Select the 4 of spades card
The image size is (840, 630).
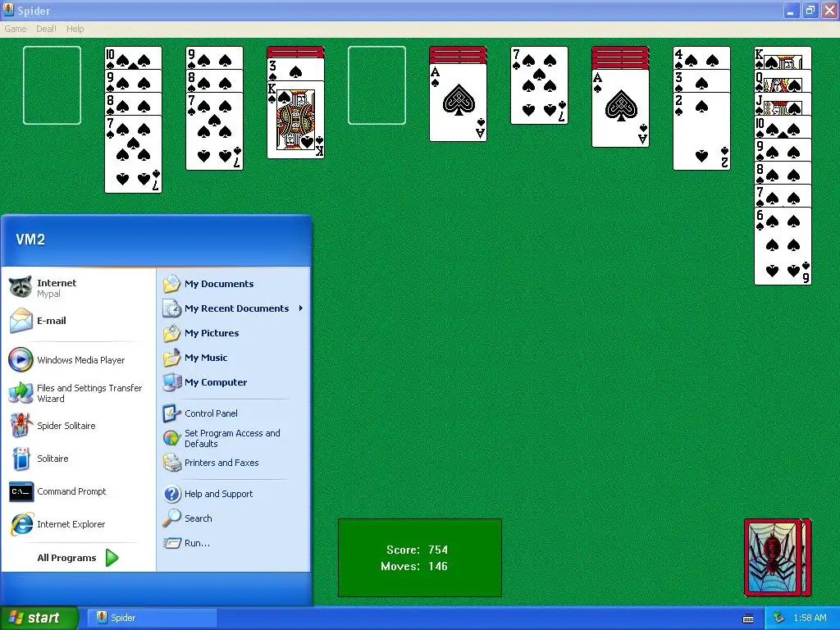[702, 57]
